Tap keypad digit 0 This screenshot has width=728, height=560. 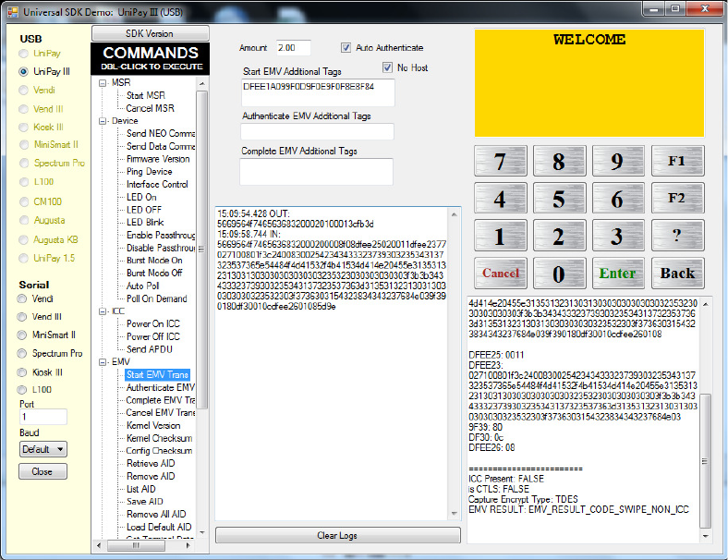pyautogui.click(x=560, y=274)
